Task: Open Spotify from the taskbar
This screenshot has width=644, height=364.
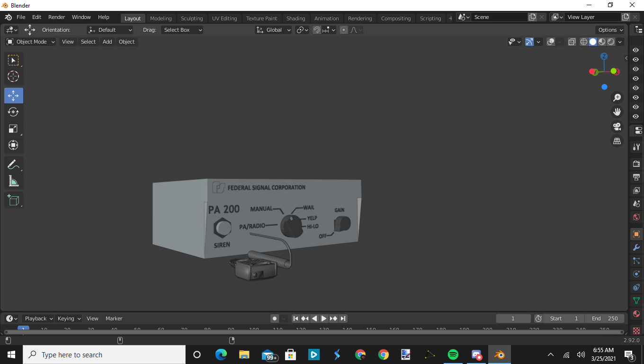Action: pos(453,355)
